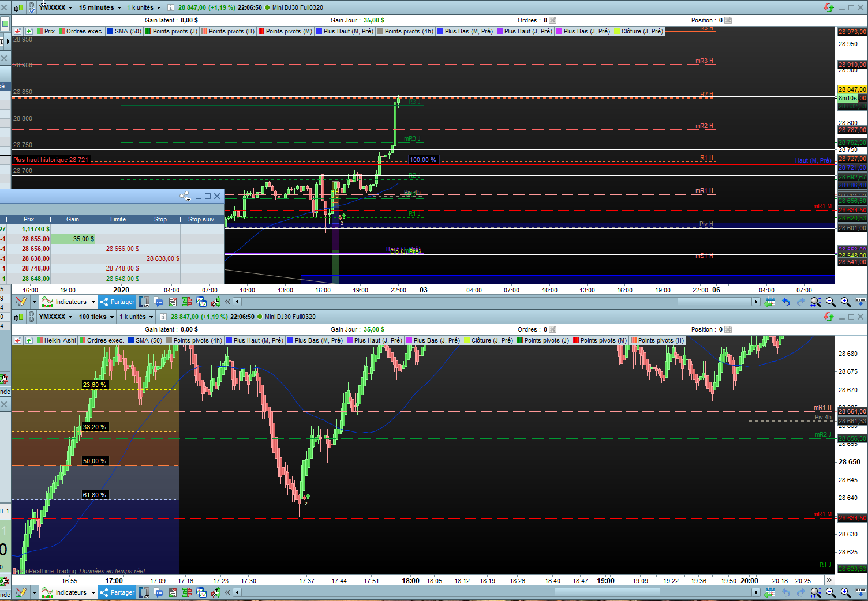Image resolution: width=868 pixels, height=601 pixels.
Task: Zoom in on the 100 ticks chart
Action: (x=845, y=592)
